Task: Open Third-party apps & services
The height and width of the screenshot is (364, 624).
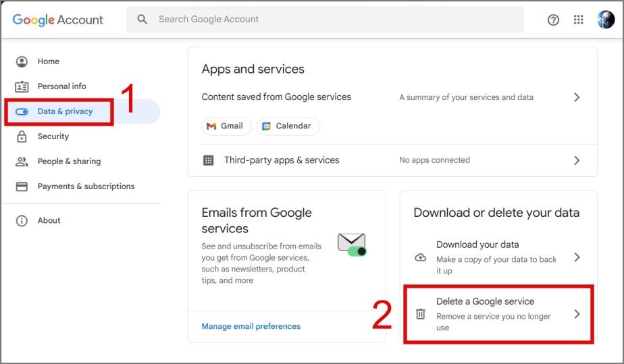Action: (x=392, y=160)
